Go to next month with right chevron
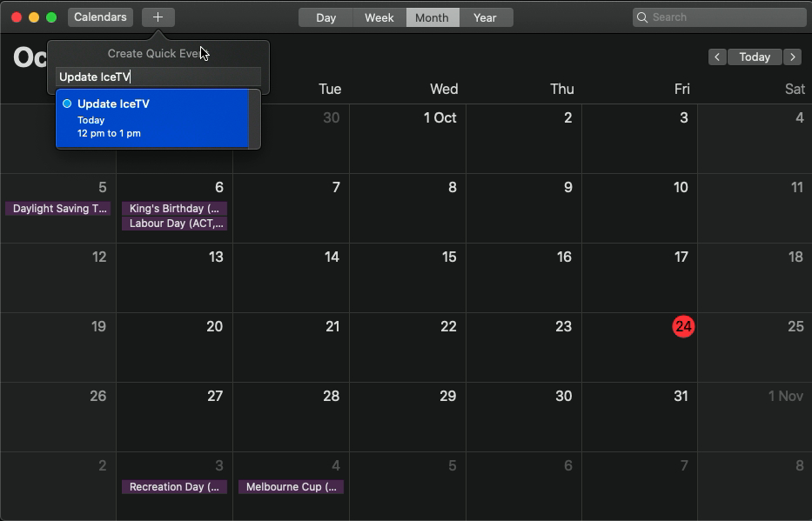This screenshot has width=812, height=521. tap(792, 57)
